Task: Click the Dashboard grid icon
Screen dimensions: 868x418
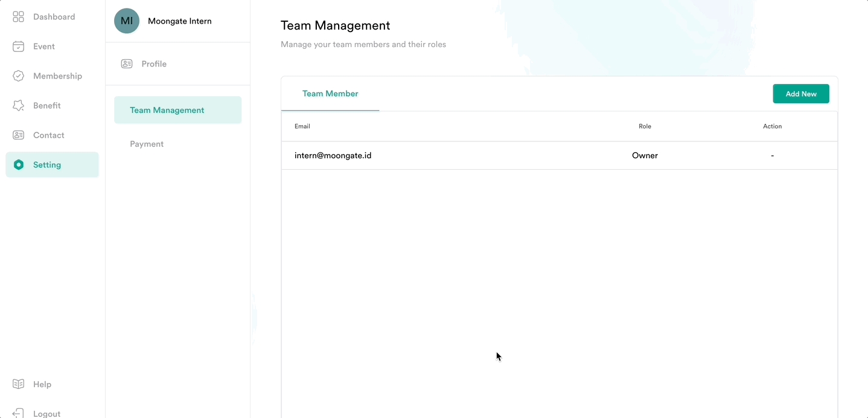Action: tap(18, 17)
